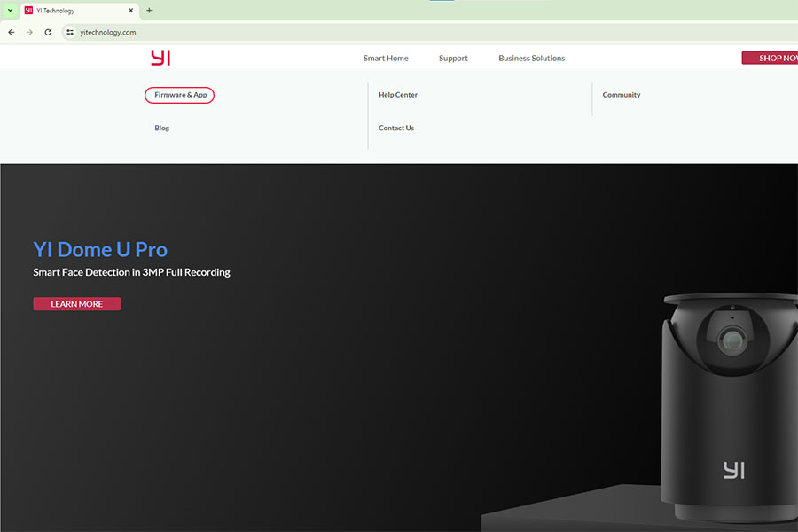Viewport: 798px width, 532px height.
Task: Open the Support menu
Action: pos(453,59)
